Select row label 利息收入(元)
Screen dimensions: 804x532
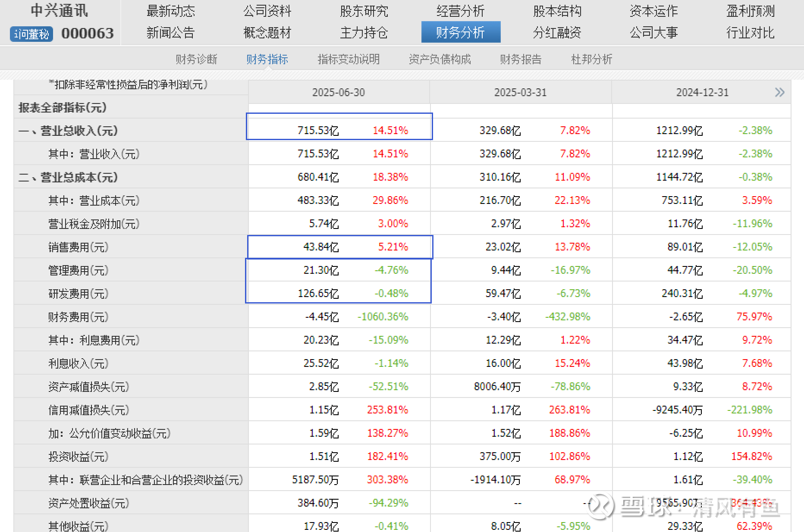point(79,363)
